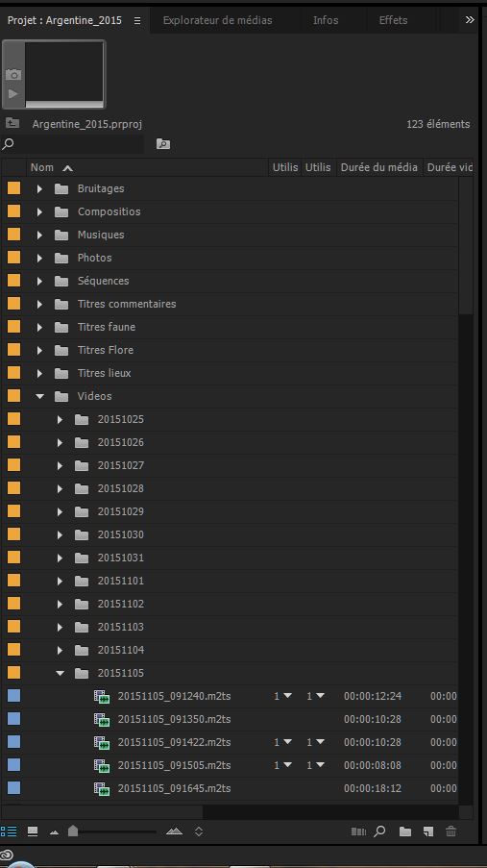Open sort icons arrows button
The height and width of the screenshot is (868, 487).
(x=199, y=831)
